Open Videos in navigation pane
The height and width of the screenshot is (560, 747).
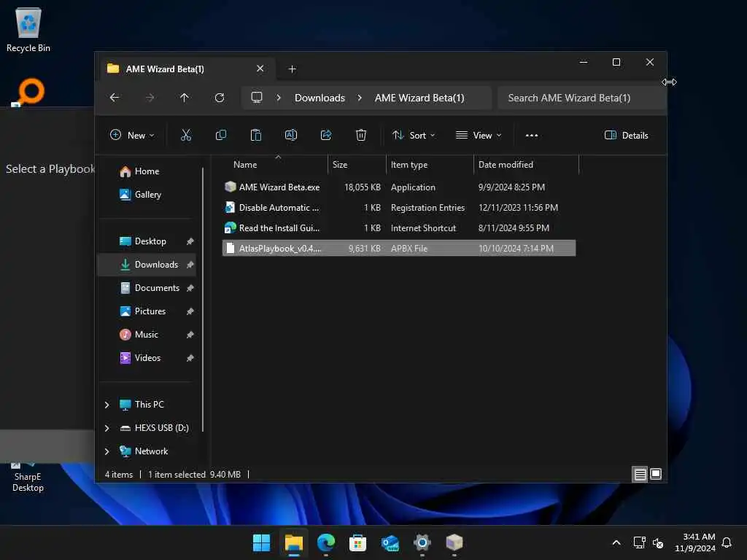click(x=147, y=357)
